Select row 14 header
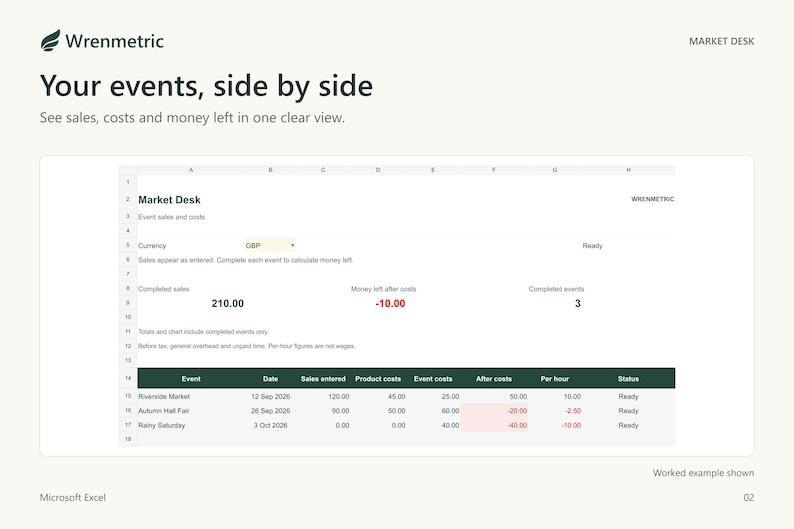The height and width of the screenshot is (529, 794). (x=128, y=378)
